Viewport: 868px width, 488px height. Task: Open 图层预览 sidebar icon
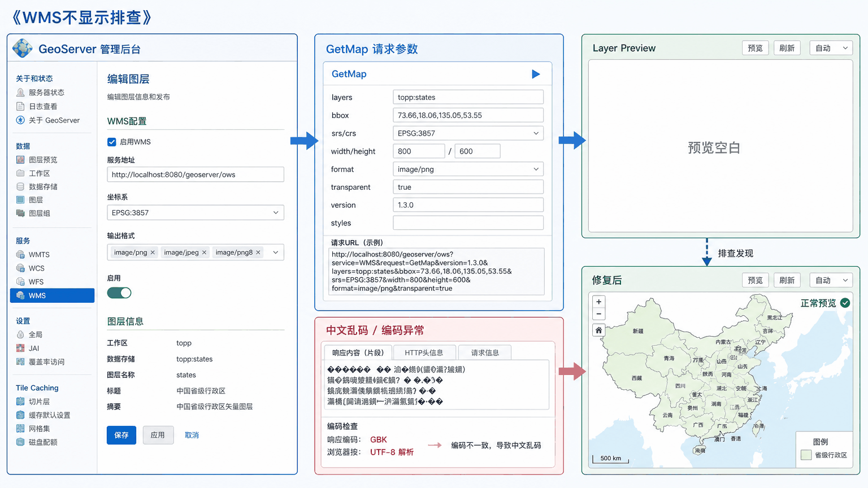[20, 160]
